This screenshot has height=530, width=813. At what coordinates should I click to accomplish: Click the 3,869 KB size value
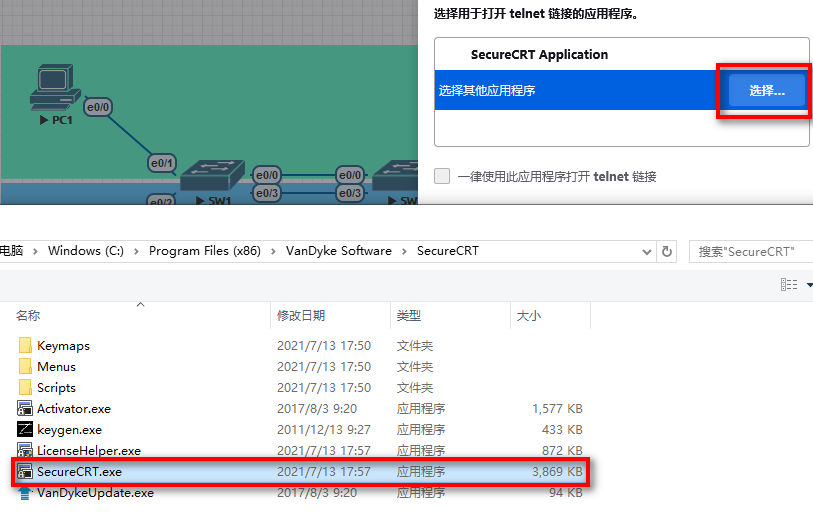point(557,471)
